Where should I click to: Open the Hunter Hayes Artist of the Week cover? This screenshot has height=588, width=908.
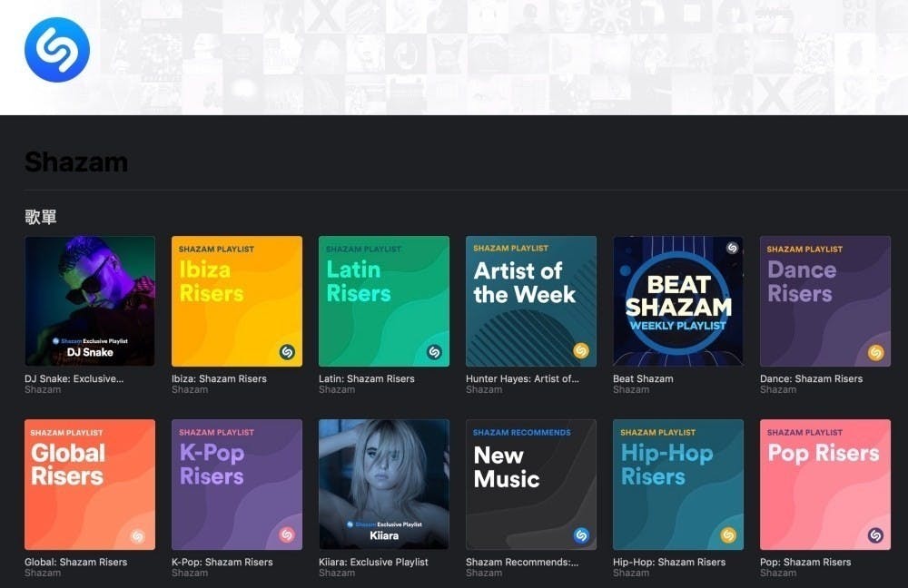[531, 301]
